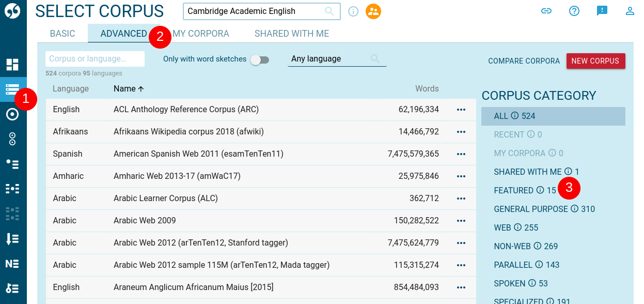Click the NEW CORPUS button
Image resolution: width=644 pixels, height=304 pixels.
(595, 60)
